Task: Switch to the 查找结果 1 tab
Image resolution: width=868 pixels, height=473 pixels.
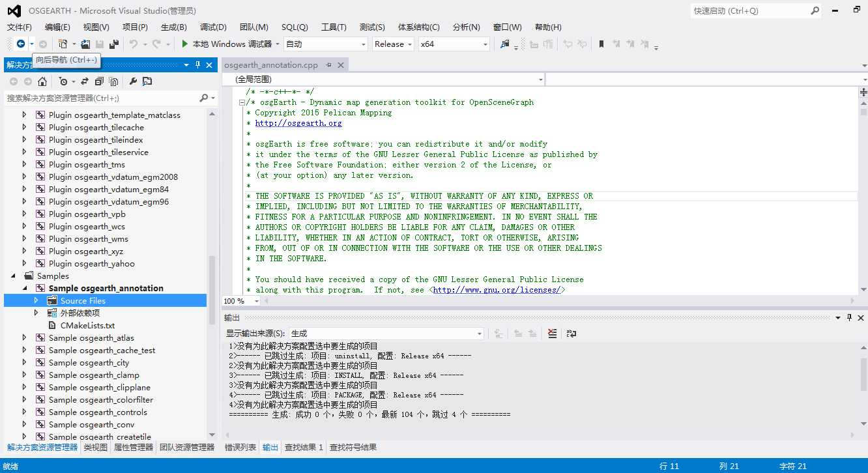Action: point(304,447)
